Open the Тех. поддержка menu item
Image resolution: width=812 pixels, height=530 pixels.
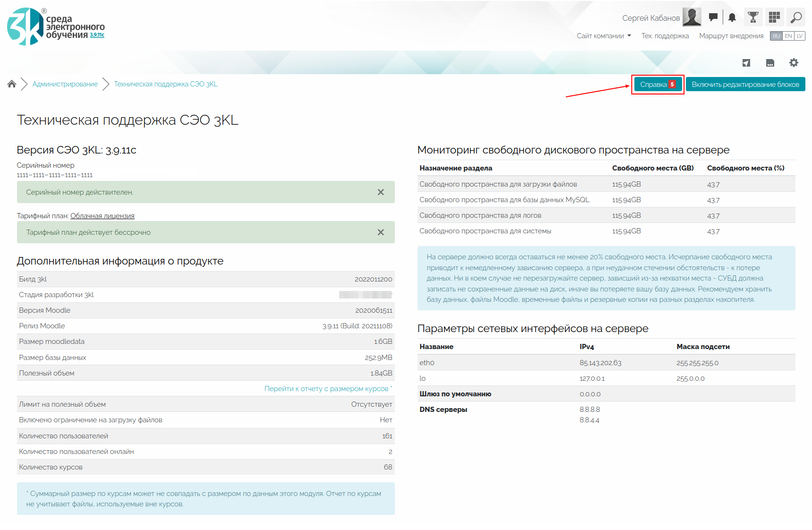tap(665, 36)
